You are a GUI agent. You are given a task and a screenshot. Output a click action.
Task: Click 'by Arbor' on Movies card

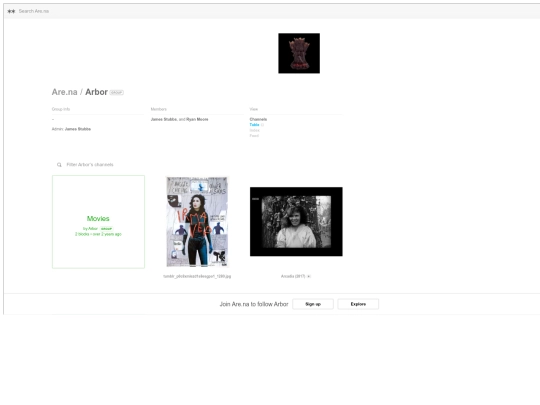[x=90, y=229]
